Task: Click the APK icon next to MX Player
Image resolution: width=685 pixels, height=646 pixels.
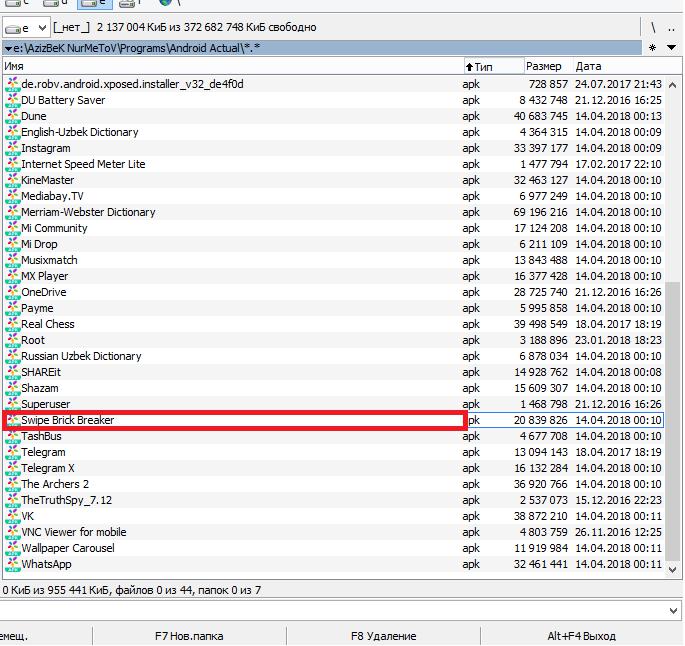Action: pyautogui.click(x=13, y=276)
